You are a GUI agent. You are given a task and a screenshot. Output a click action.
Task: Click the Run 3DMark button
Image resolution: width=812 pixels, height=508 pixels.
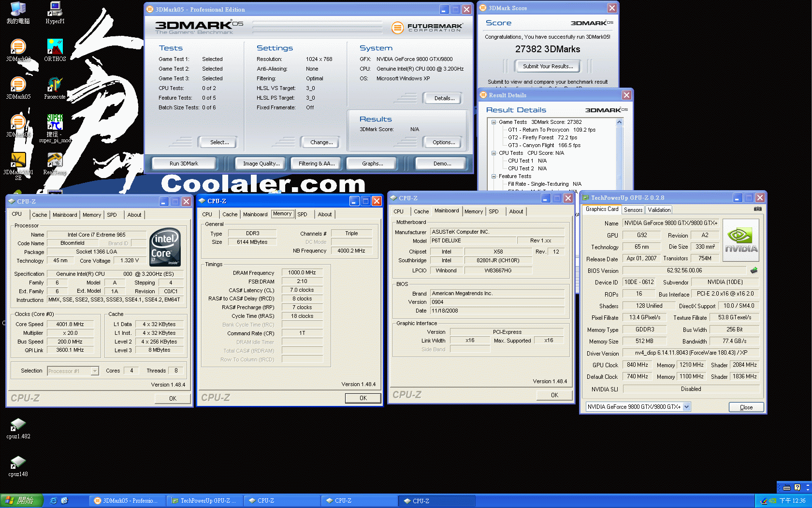[x=184, y=164]
